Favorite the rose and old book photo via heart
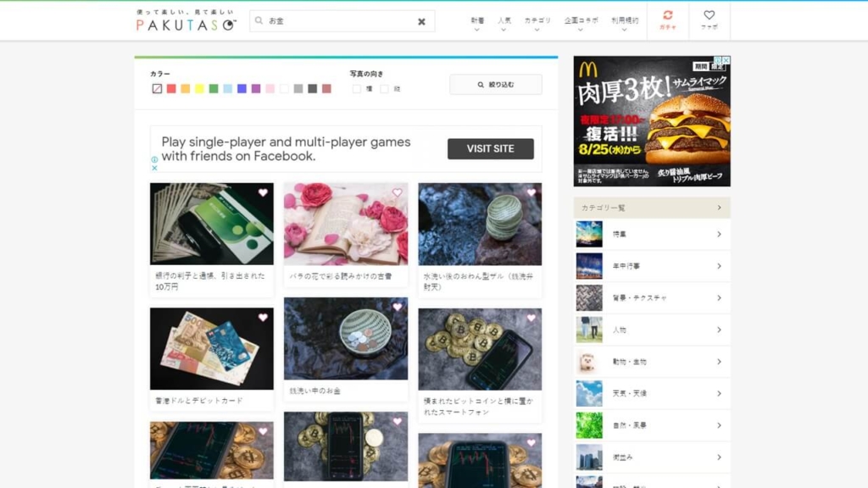This screenshot has height=488, width=868. pyautogui.click(x=397, y=192)
